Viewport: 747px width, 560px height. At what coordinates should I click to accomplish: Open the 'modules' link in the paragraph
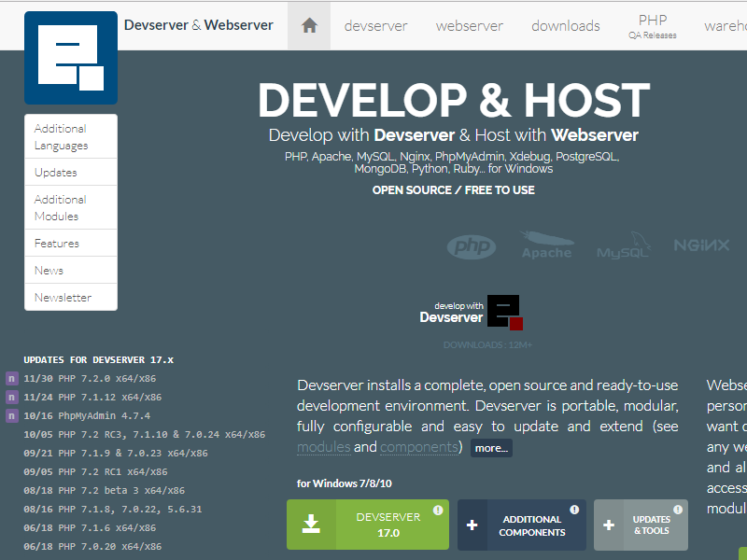point(324,447)
